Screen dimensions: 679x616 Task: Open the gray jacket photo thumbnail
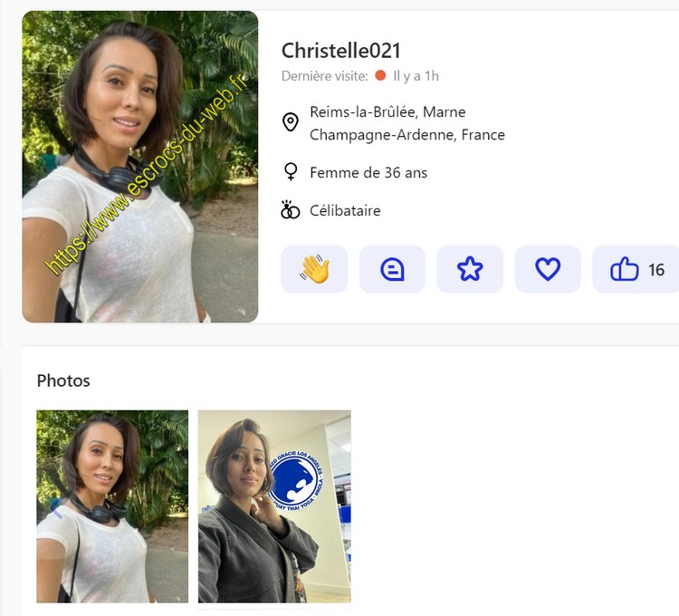click(x=274, y=506)
